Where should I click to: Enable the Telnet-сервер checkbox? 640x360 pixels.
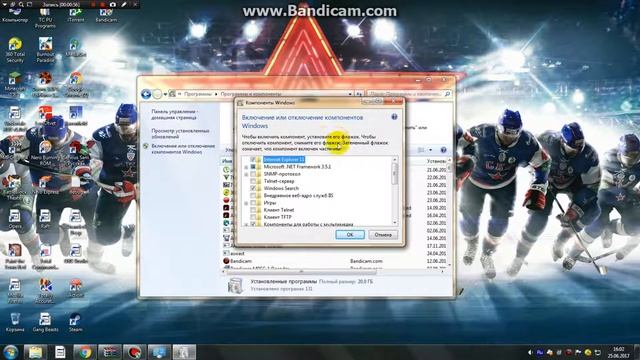point(253,181)
